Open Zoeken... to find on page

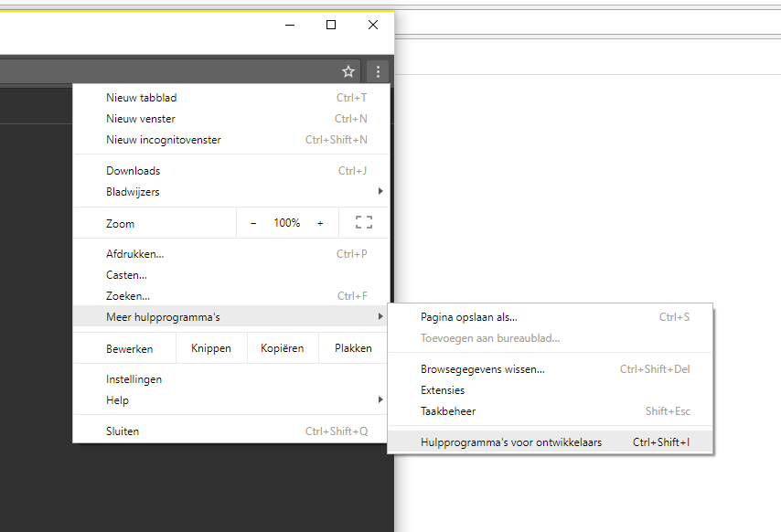pyautogui.click(x=231, y=296)
